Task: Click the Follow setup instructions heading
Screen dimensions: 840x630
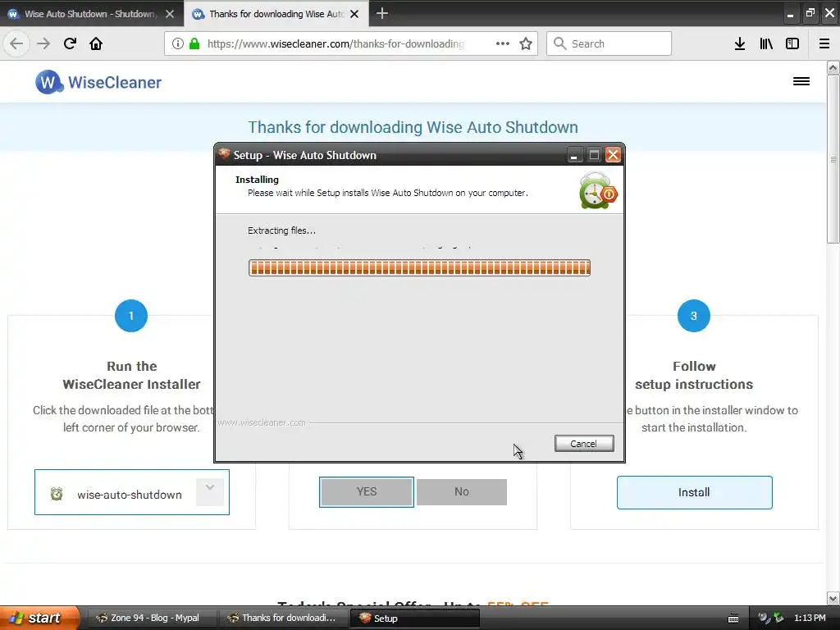Action: coord(694,375)
